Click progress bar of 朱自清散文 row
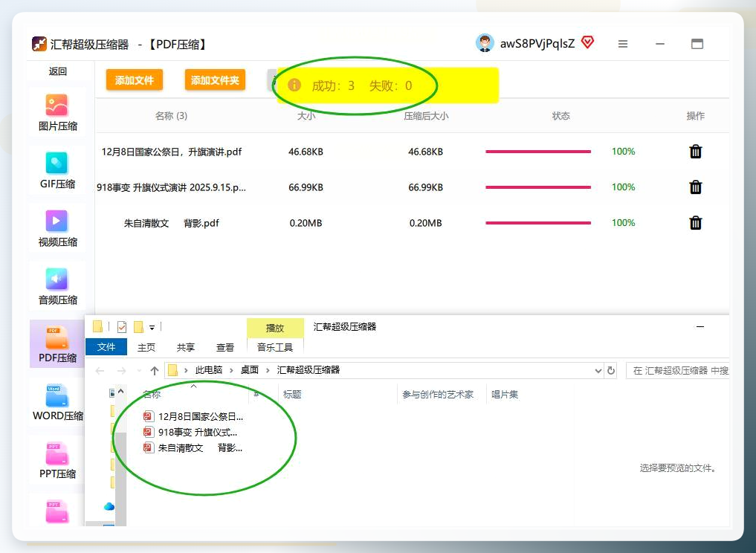Image resolution: width=756 pixels, height=553 pixels. [x=538, y=223]
